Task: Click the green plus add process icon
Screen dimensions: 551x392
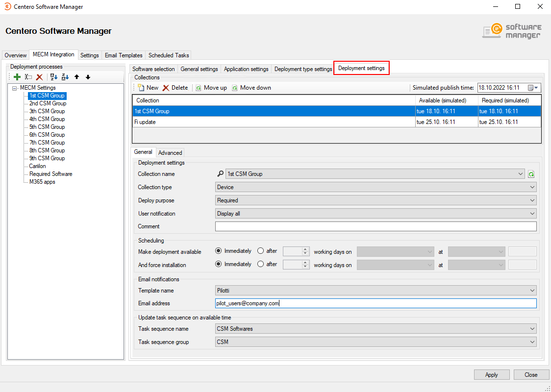Action: (x=17, y=77)
